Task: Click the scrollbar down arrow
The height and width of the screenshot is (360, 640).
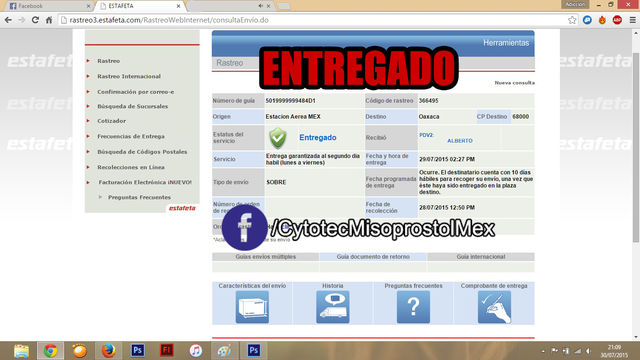Action: point(636,337)
